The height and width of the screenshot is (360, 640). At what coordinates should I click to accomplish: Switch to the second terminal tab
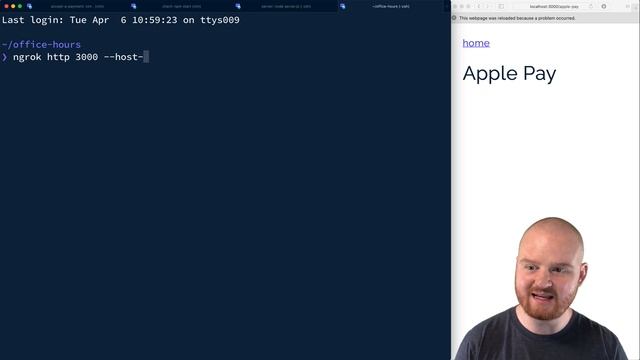pos(182,6)
